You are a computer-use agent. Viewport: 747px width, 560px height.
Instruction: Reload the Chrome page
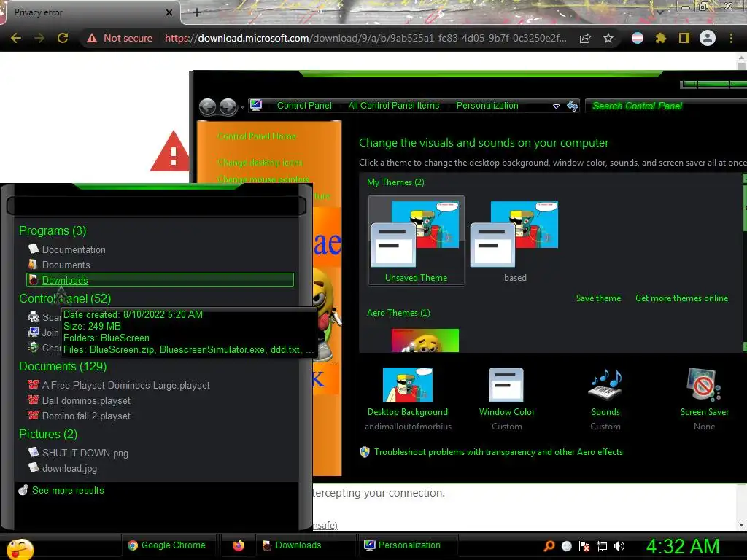[x=63, y=38]
